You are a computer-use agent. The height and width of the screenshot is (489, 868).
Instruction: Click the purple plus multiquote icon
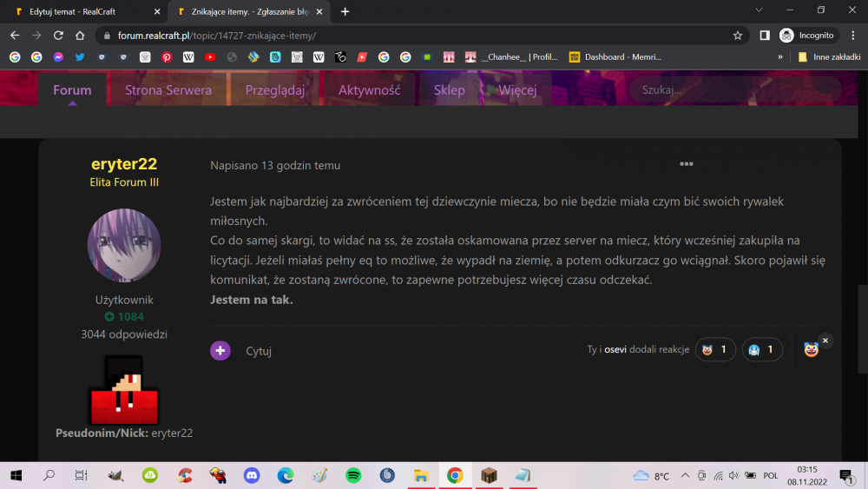tap(220, 350)
